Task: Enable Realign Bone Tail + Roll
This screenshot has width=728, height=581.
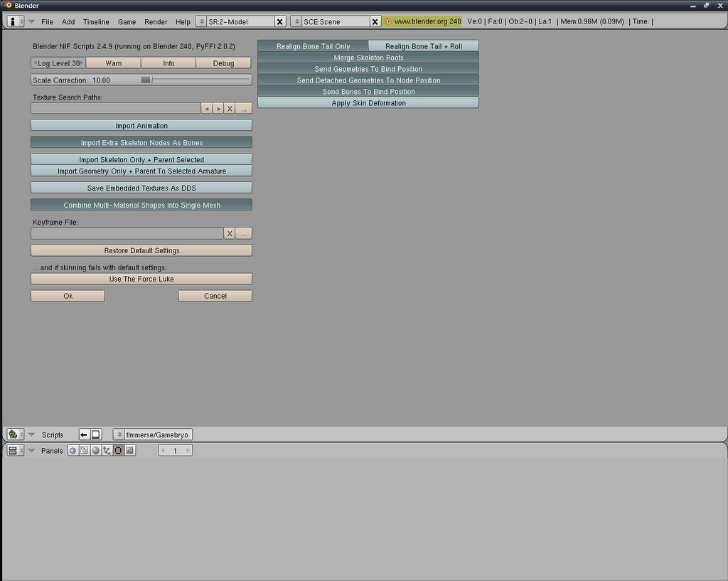Action: (x=423, y=46)
